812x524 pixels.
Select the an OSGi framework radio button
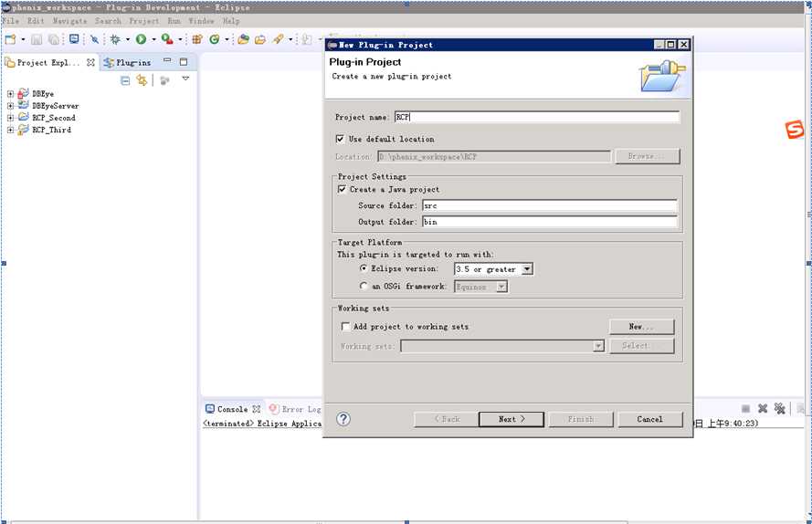coord(363,286)
